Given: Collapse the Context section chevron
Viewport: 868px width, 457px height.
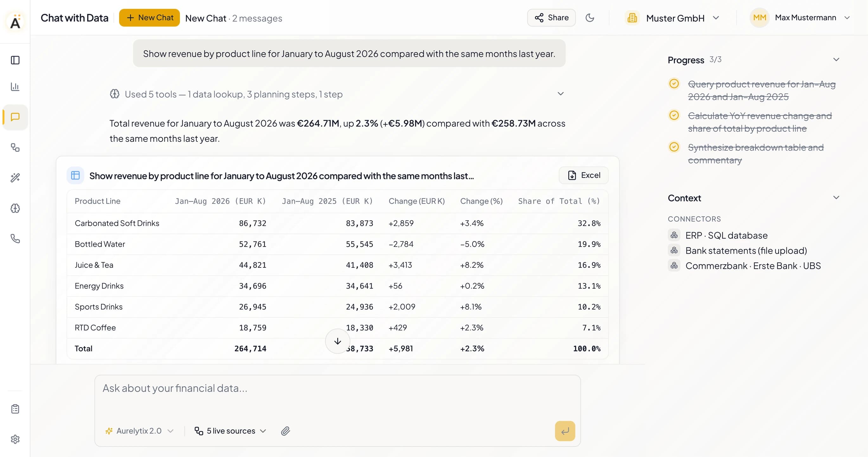Looking at the screenshot, I should (836, 197).
